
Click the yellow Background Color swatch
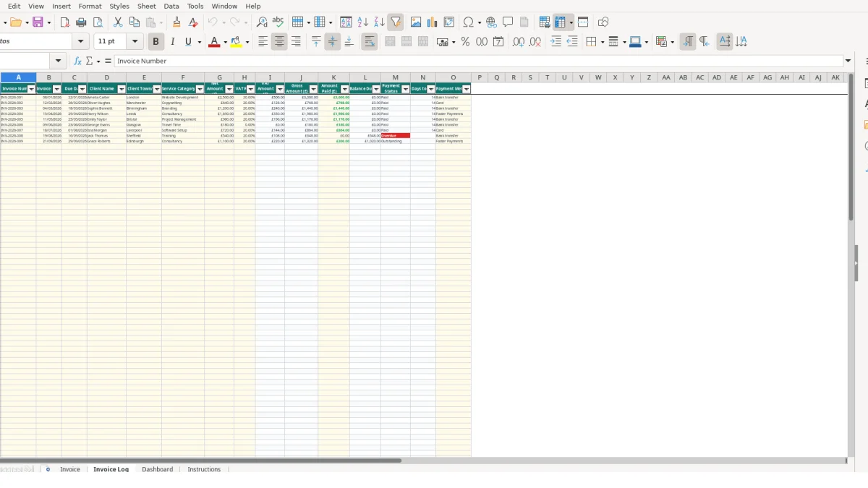[237, 42]
